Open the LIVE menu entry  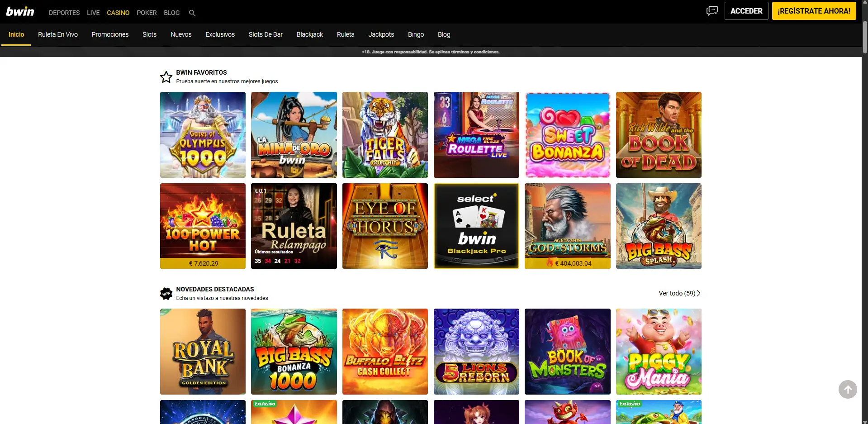coord(93,13)
